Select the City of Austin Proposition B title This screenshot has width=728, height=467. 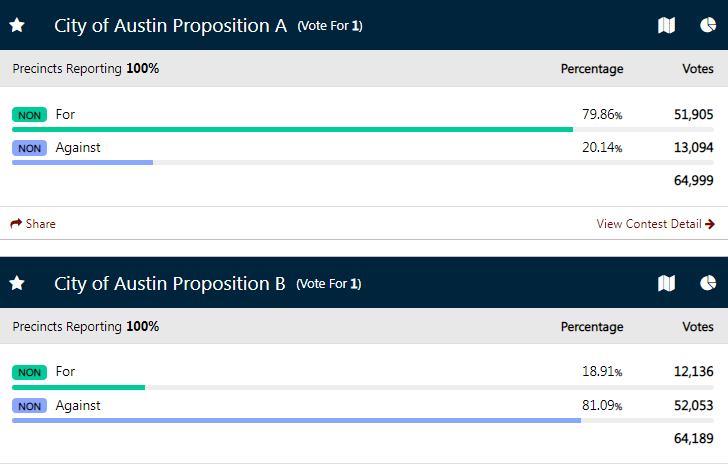169,284
